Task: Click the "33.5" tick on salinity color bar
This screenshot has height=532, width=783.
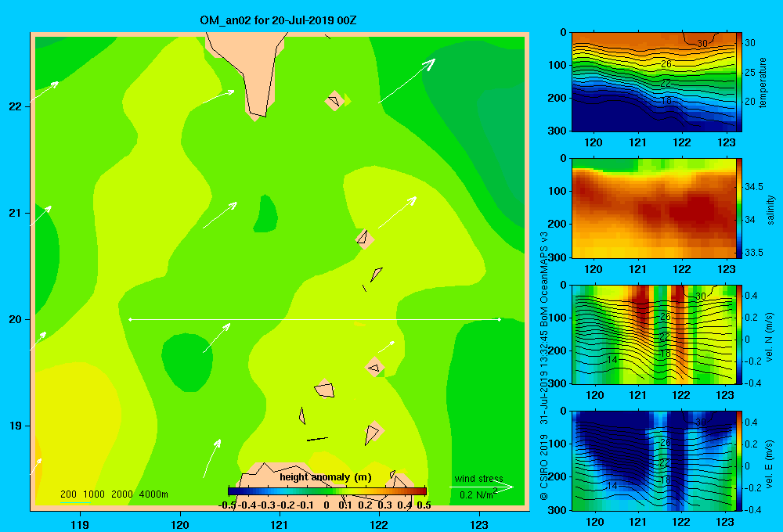Action: point(754,253)
